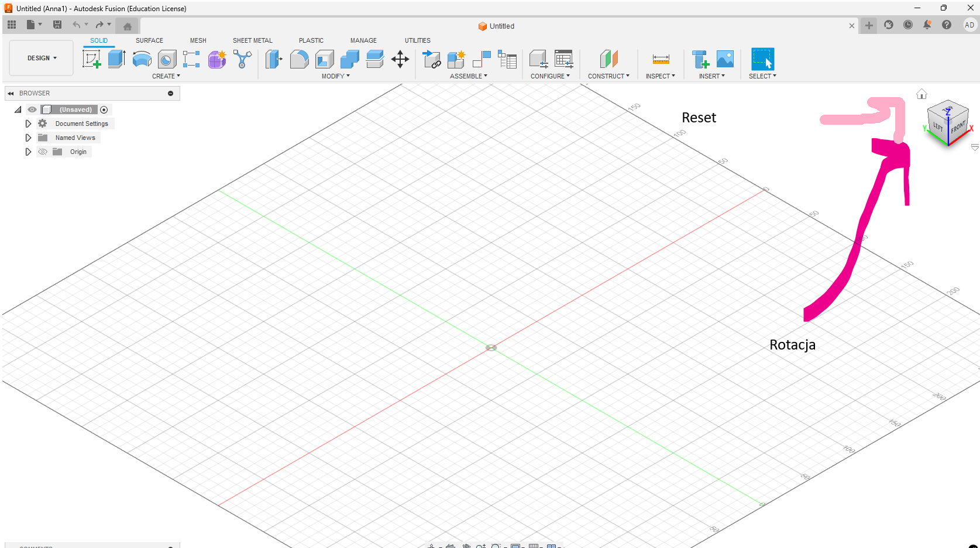The height and width of the screenshot is (548, 980).
Task: Create a New Component
Action: [x=456, y=59]
